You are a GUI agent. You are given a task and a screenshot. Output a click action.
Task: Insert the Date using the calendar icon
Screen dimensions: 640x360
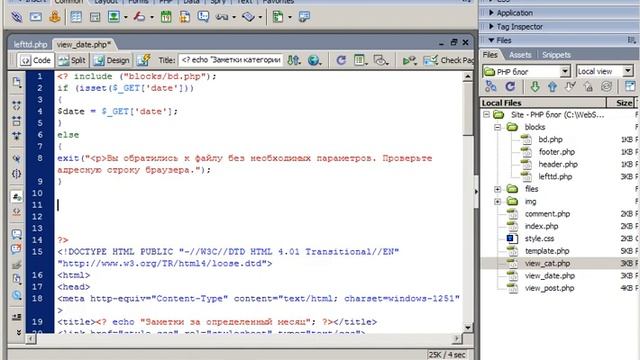[166, 17]
